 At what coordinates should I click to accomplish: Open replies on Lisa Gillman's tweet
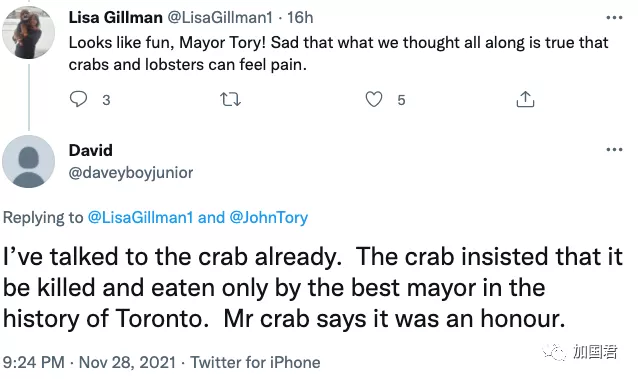[78, 99]
